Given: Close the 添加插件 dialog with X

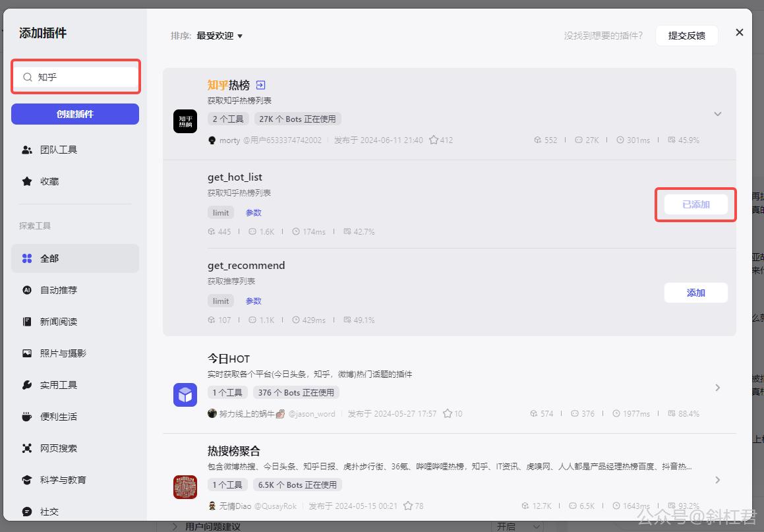Looking at the screenshot, I should coord(739,32).
